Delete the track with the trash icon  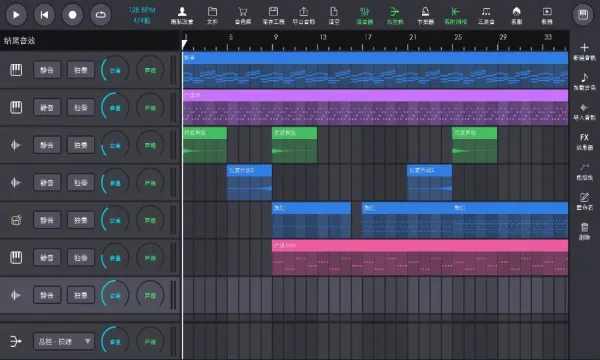coord(584,231)
